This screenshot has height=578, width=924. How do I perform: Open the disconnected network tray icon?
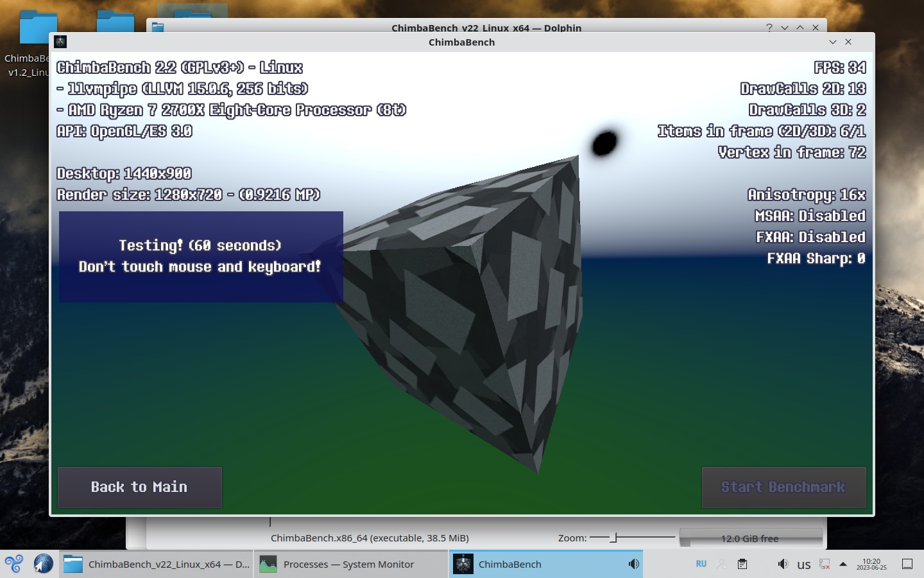pyautogui.click(x=825, y=564)
